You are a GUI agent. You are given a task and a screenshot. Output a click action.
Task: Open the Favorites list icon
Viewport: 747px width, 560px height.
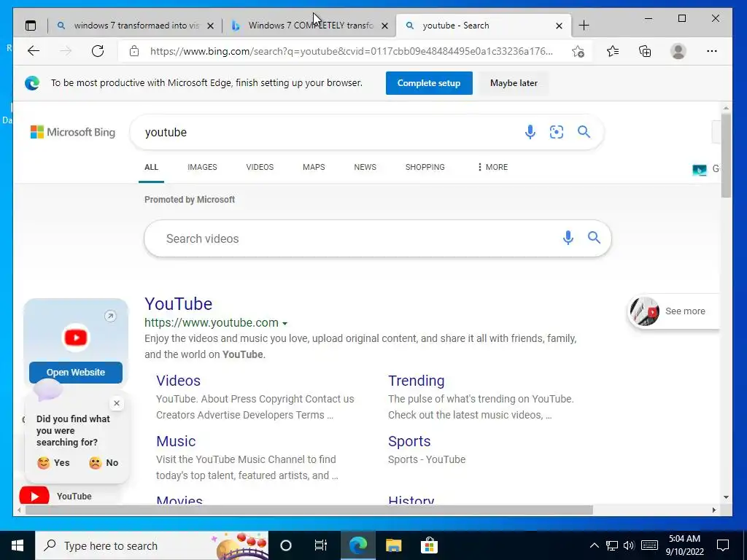pos(613,51)
